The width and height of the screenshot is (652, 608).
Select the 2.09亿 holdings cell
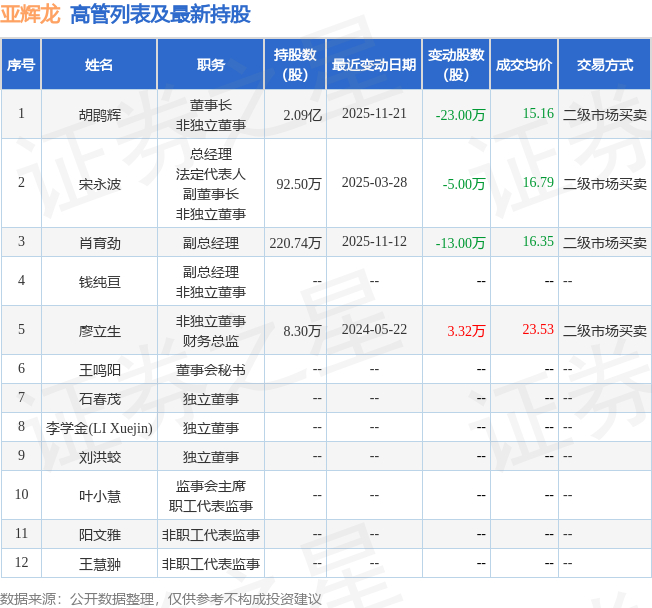(302, 114)
